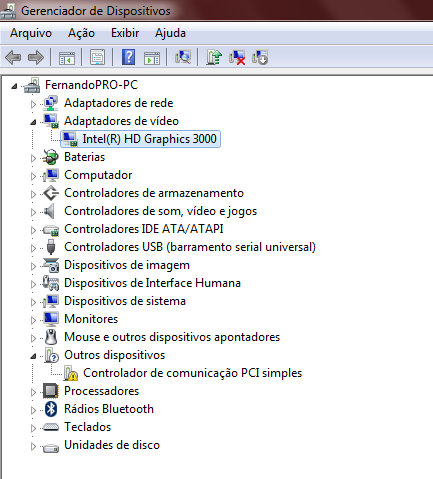Viewport: 433px width, 479px height.
Task: Collapse the Outros dispositivos node
Action: 33,356
